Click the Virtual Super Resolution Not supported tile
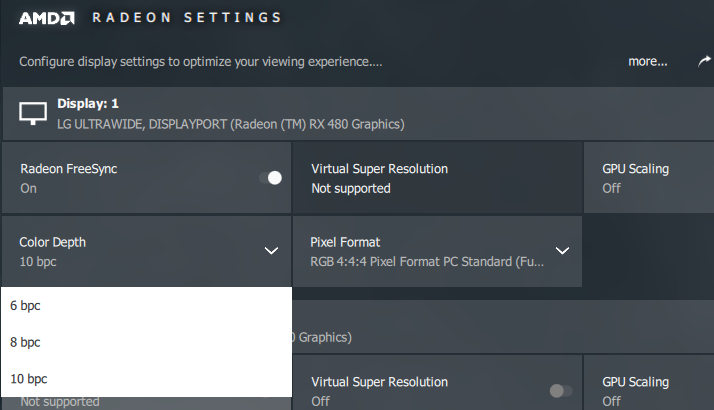 (x=437, y=178)
